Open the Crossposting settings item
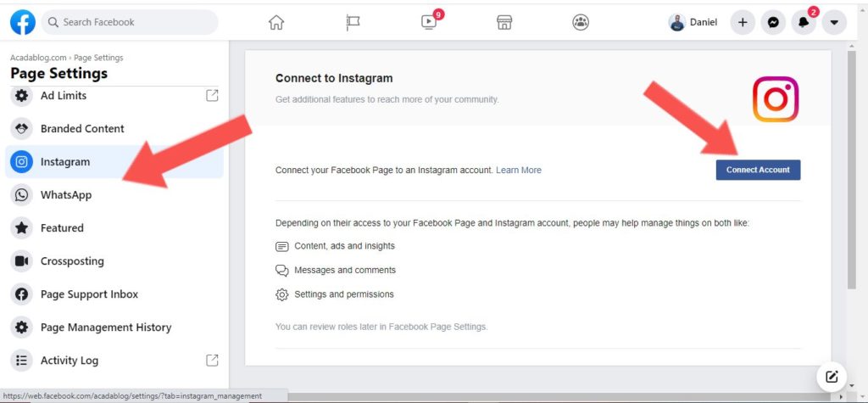This screenshot has width=868, height=403. [114, 261]
